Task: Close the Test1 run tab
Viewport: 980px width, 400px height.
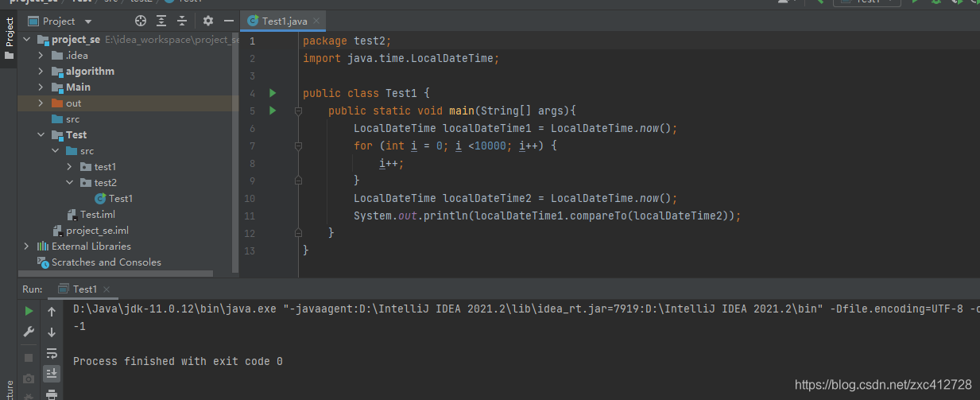Action: [107, 289]
